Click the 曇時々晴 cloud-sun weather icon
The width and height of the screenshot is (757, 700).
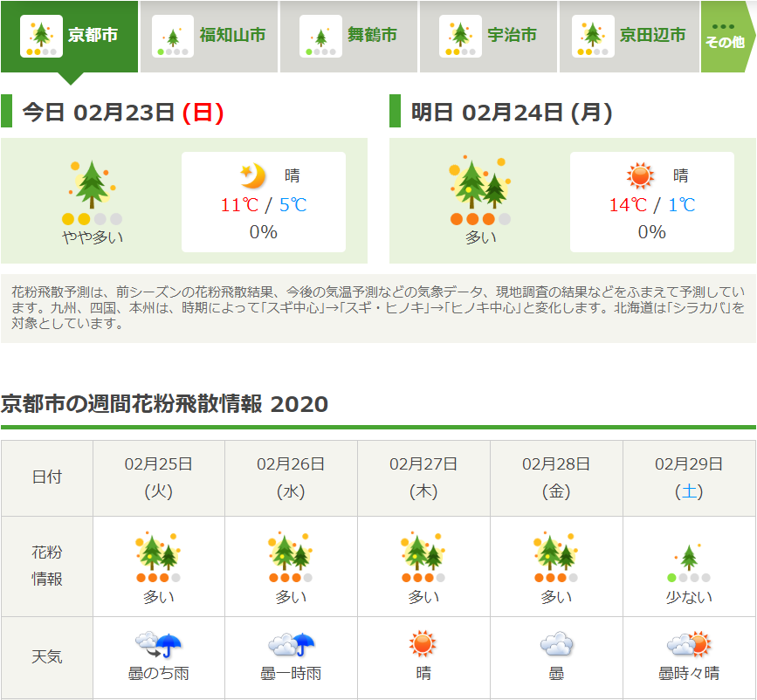tap(689, 644)
